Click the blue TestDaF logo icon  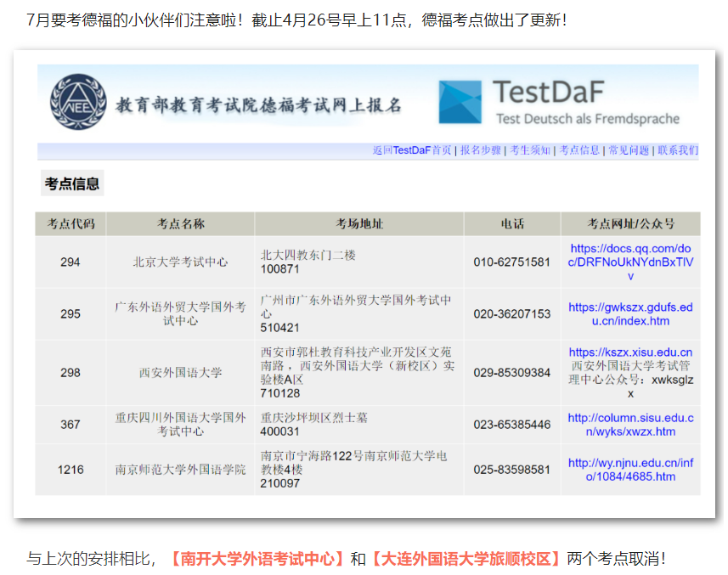460,102
